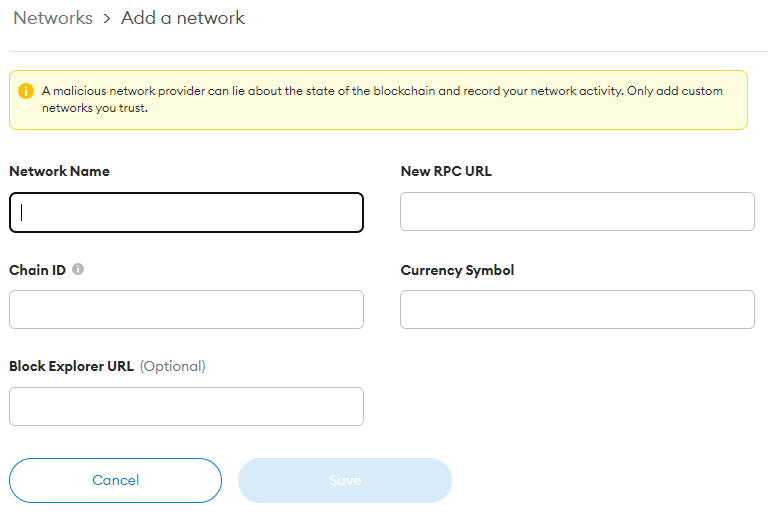Click the Block Explorer URL label
768x518 pixels.
pyautogui.click(x=72, y=366)
